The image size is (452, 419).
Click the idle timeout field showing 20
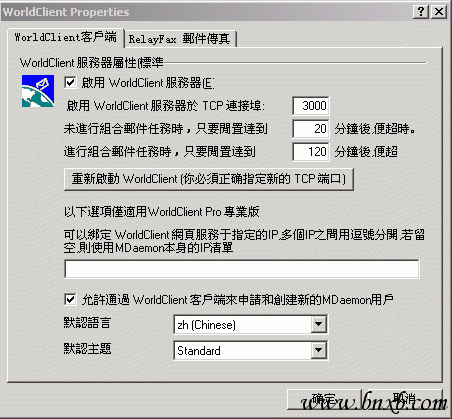pyautogui.click(x=311, y=129)
